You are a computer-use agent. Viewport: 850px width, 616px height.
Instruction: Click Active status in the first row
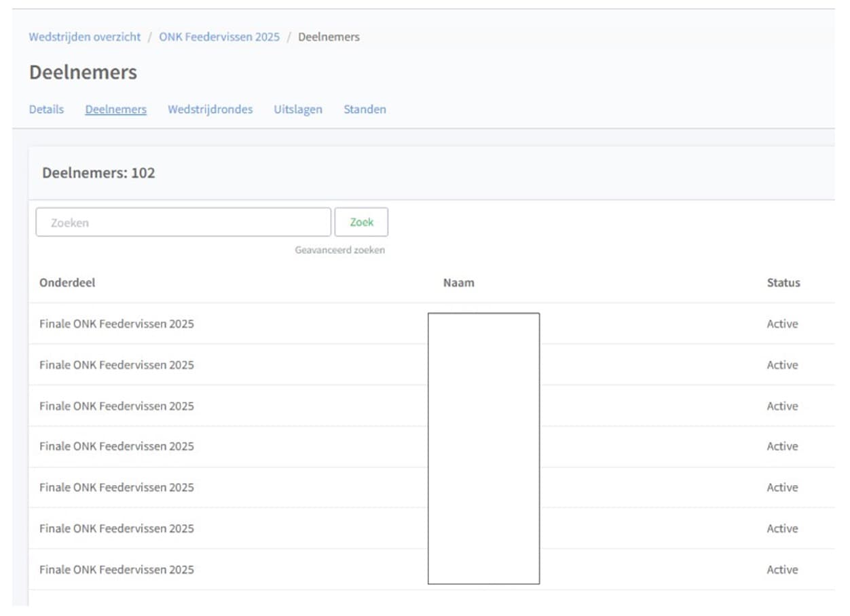click(x=782, y=324)
